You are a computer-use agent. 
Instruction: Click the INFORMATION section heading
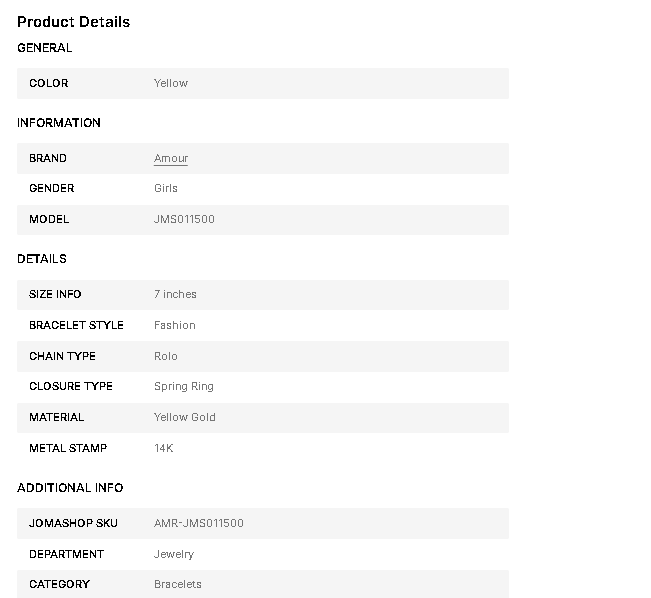point(59,123)
